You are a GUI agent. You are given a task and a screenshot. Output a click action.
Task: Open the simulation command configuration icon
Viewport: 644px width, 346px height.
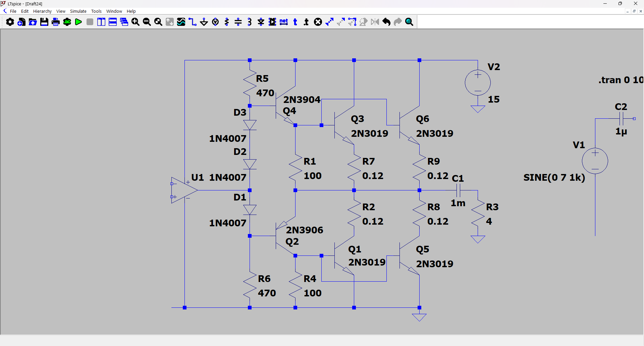click(67, 22)
